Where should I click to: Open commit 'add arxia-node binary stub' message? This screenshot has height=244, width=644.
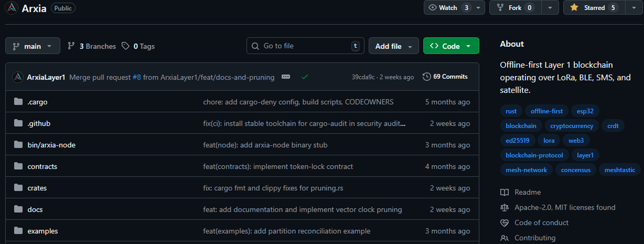265,145
